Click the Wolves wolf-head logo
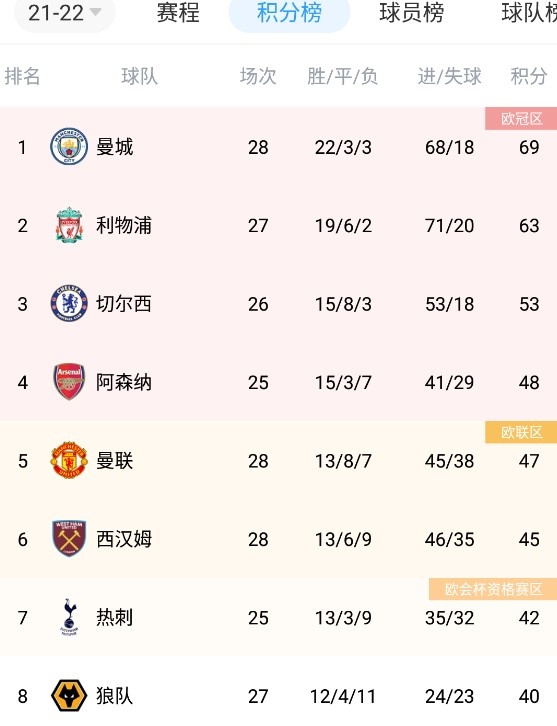This screenshot has height=726, width=557. coord(69,695)
